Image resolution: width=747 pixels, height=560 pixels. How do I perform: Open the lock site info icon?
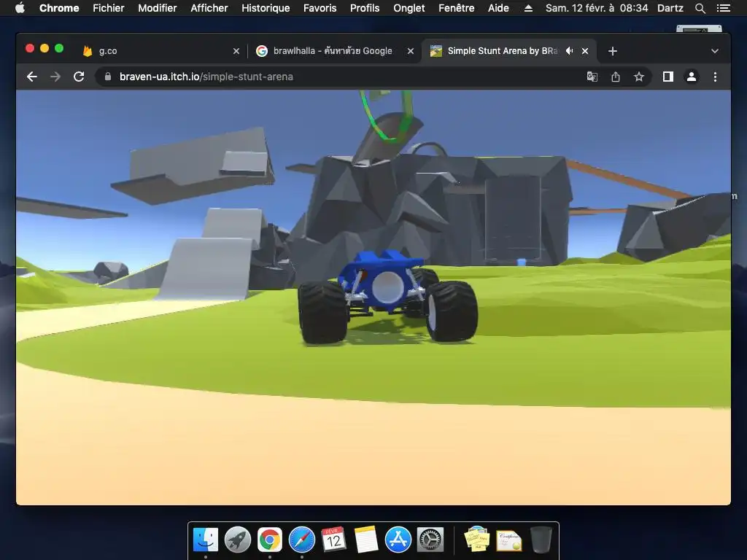[x=108, y=77]
